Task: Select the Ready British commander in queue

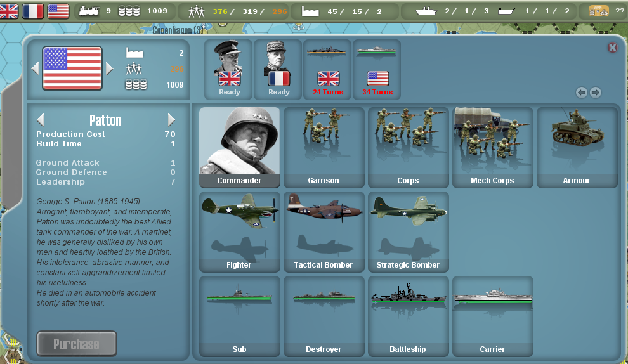Action: (x=229, y=69)
